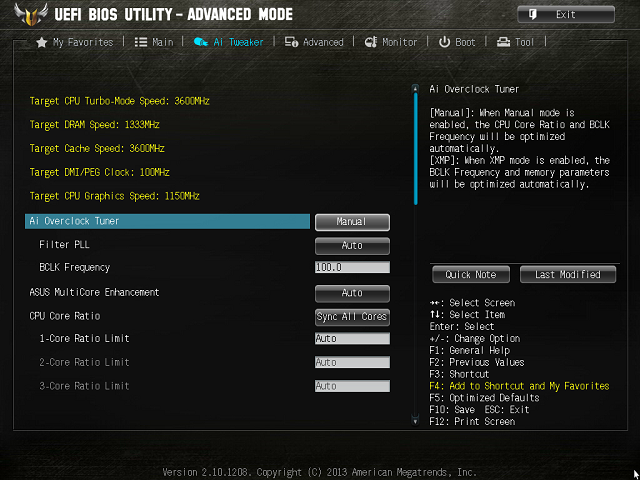This screenshot has height=480, width=640.
Task: Select the highlighted Ai Overclock Tuner row
Action: 167,221
